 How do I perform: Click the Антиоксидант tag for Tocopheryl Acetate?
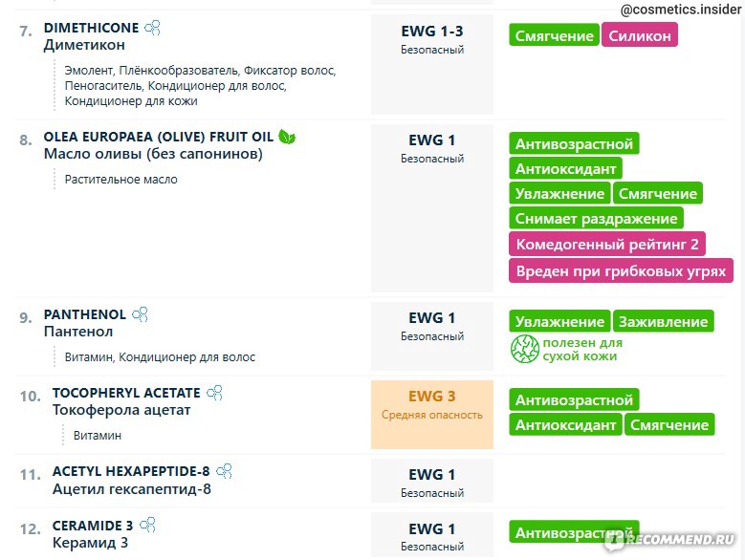click(565, 424)
